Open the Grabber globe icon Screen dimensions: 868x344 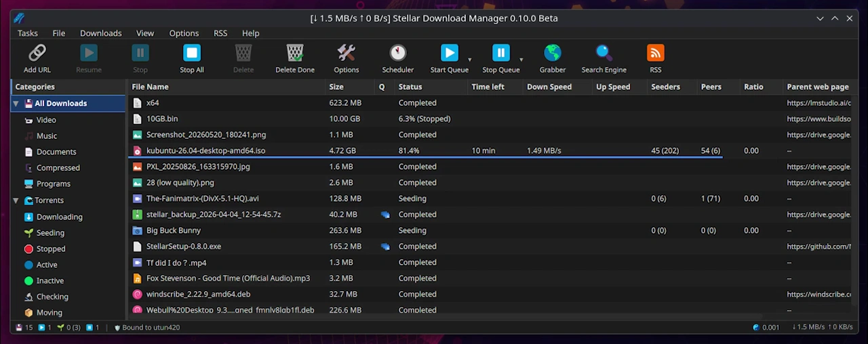pos(553,53)
